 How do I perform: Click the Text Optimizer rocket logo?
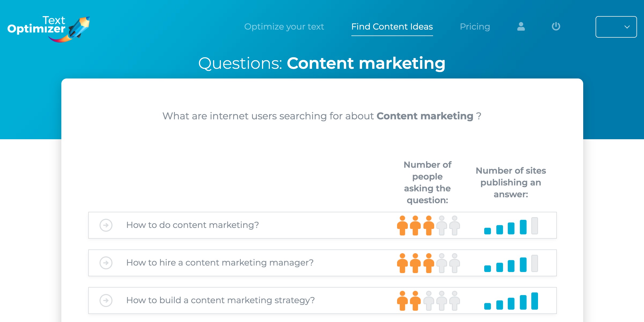[x=49, y=29]
